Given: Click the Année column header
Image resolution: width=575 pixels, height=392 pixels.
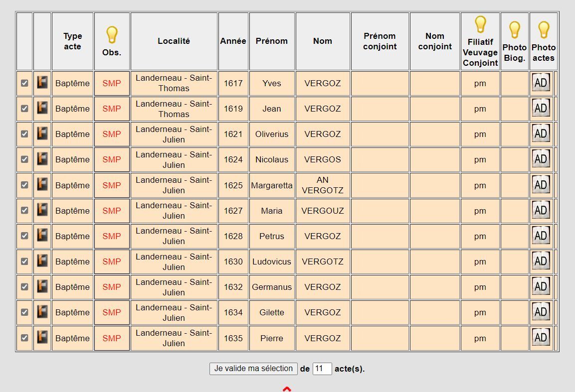Looking at the screenshot, I should tap(233, 41).
